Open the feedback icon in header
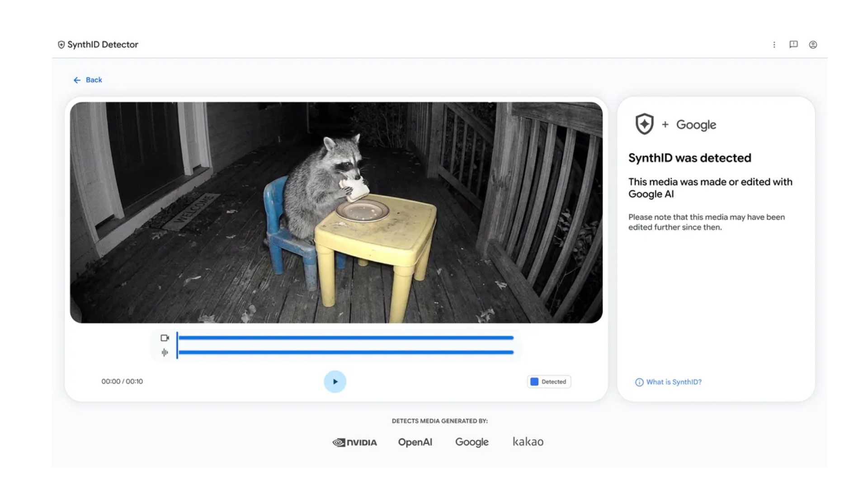This screenshot has width=868, height=488. click(793, 44)
